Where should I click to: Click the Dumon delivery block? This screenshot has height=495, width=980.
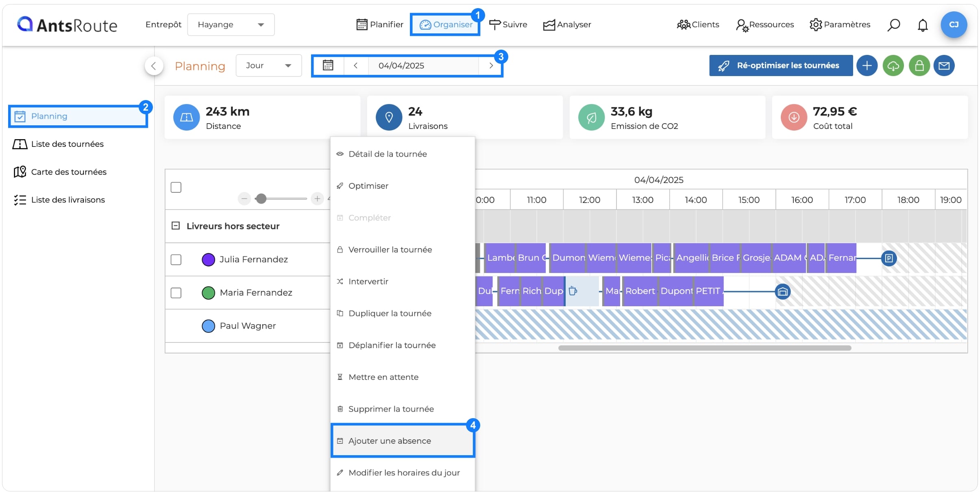point(568,258)
